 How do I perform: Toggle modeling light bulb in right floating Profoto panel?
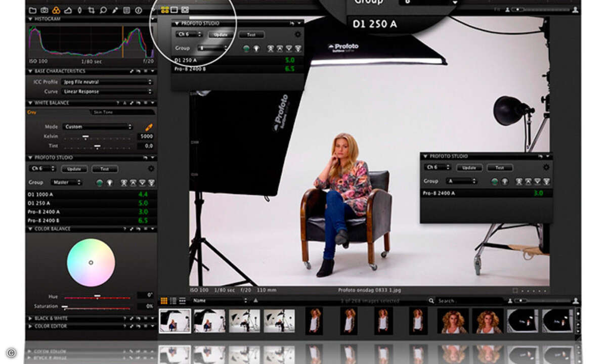point(504,181)
